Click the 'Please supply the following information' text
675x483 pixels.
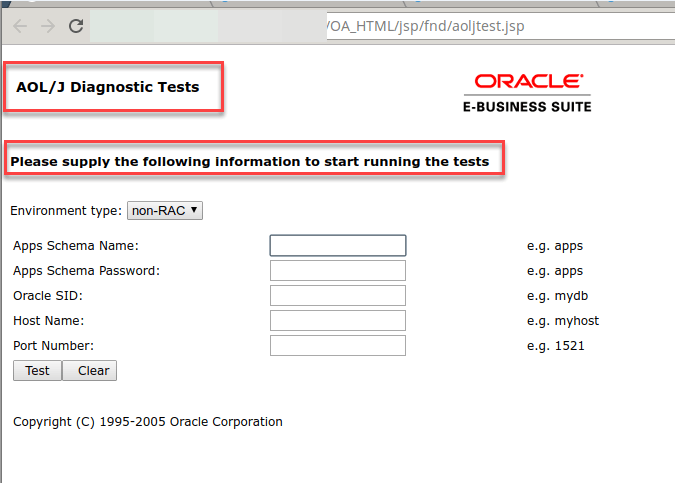250,161
